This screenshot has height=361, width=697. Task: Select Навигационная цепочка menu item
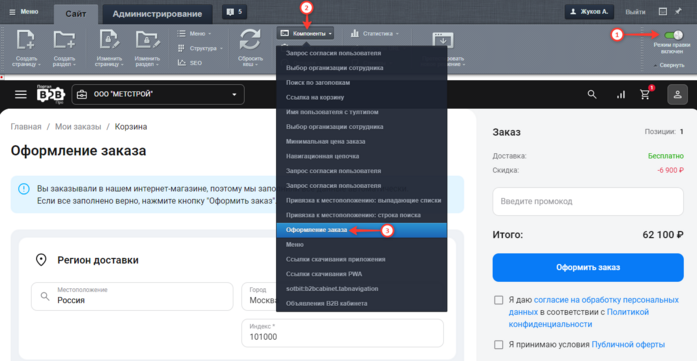coord(361,156)
